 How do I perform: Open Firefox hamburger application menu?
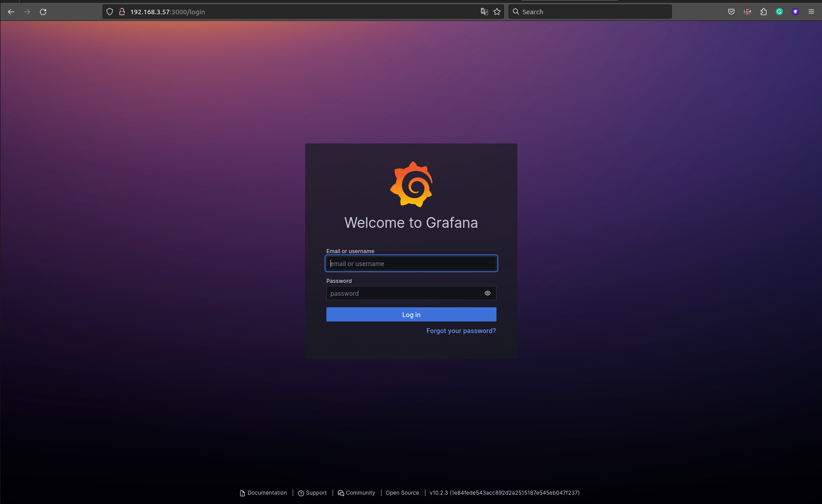coord(811,12)
